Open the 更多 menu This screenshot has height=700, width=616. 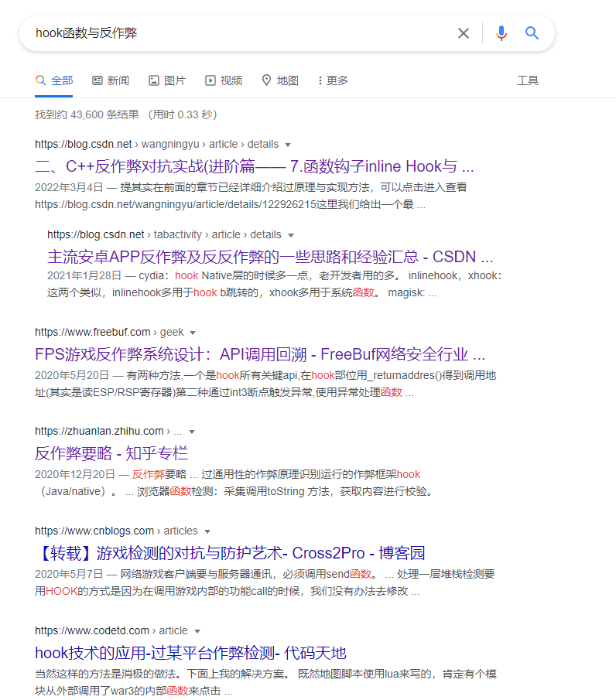[x=334, y=80]
